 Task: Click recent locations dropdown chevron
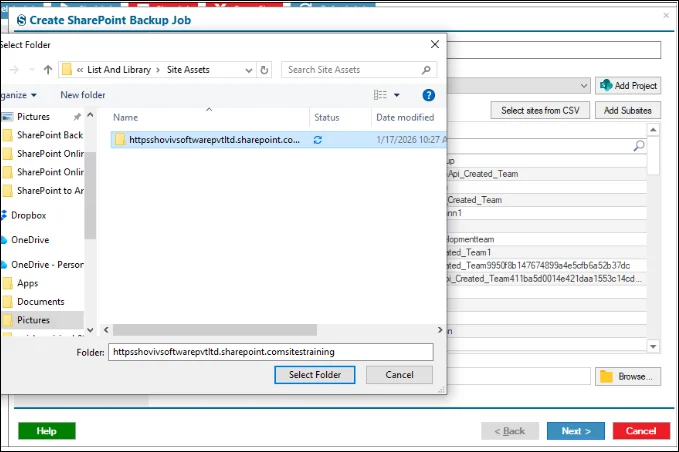pyautogui.click(x=32, y=70)
